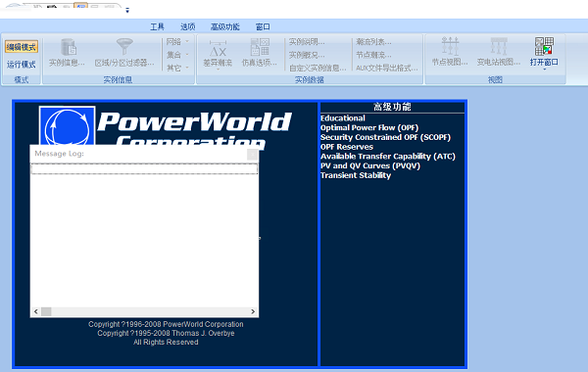
Task: Click the 实例信息 ribbon group label
Action: [x=119, y=80]
